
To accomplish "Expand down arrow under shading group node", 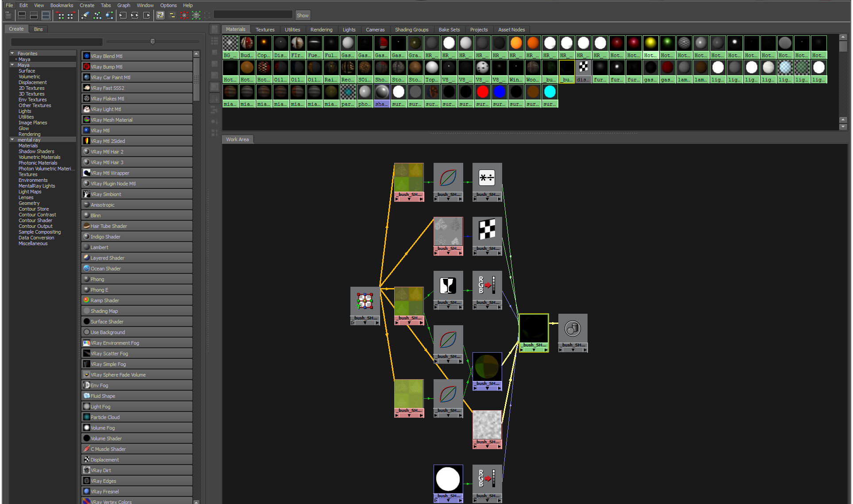I will tap(573, 350).
